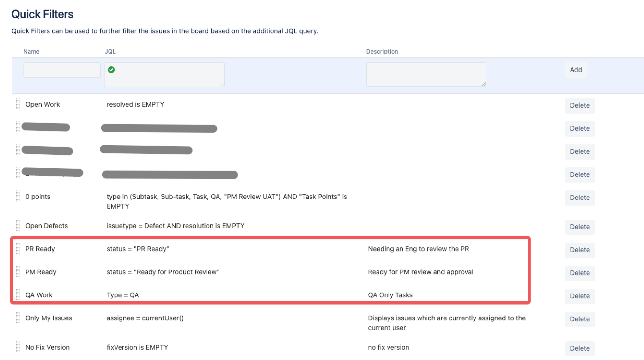Click the drag handle beside PR Ready
Screen dimensions: 644x360
18,248
